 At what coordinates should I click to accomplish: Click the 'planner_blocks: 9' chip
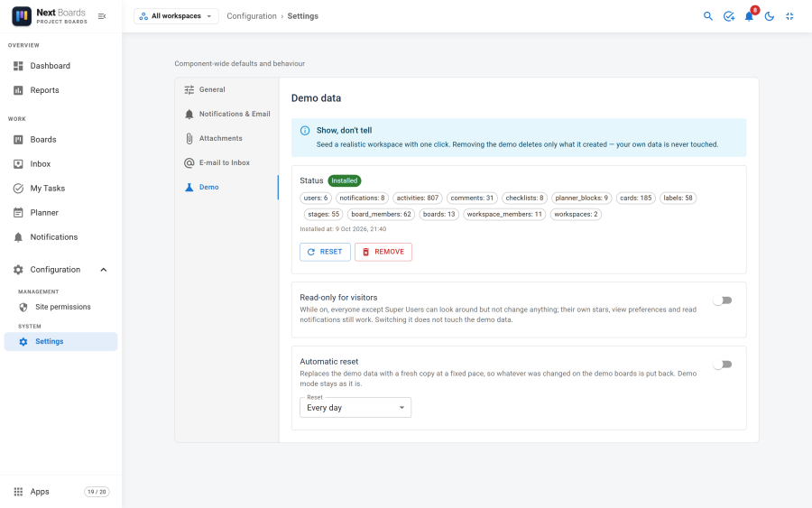(x=582, y=198)
